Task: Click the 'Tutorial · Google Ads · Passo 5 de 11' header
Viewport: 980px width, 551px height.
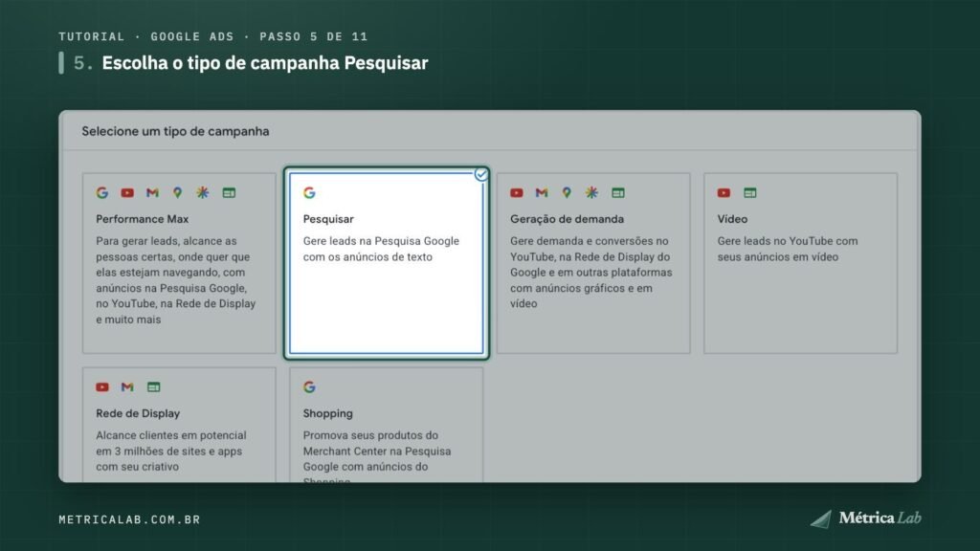Action: (213, 37)
